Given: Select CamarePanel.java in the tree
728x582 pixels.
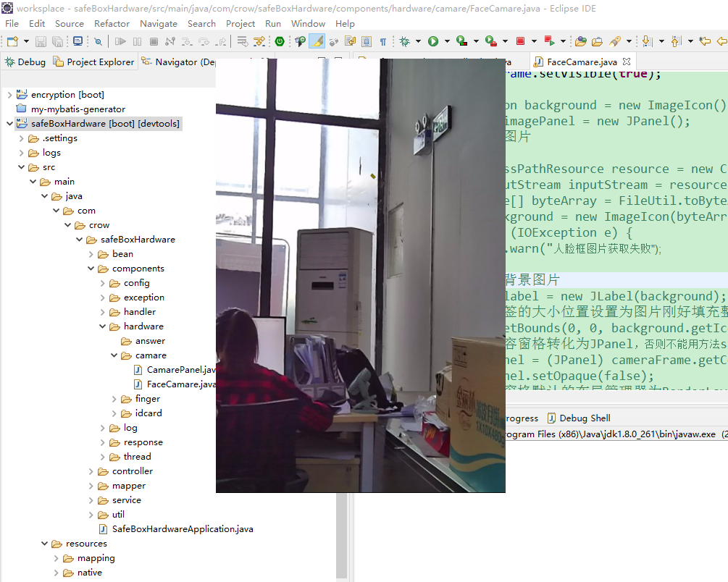Looking at the screenshot, I should pyautogui.click(x=174, y=370).
